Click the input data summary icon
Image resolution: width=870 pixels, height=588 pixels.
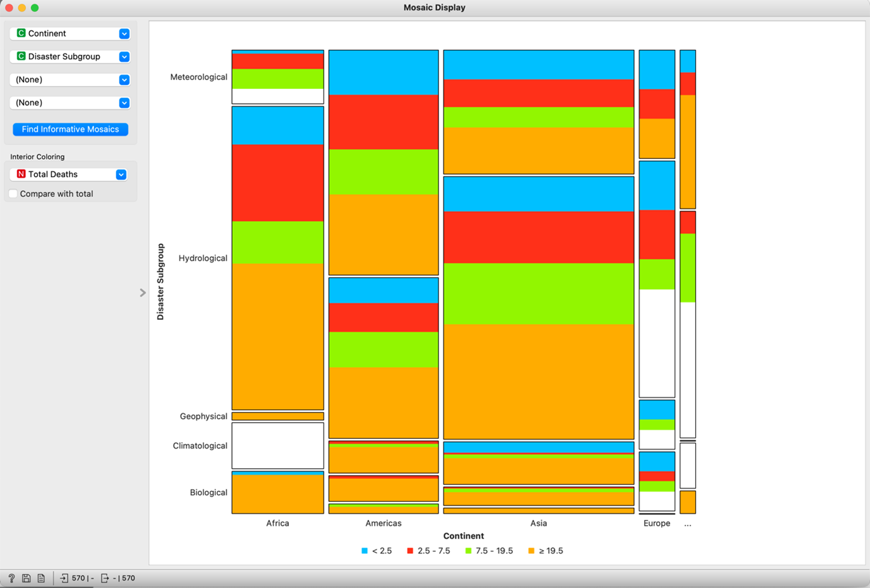click(64, 578)
